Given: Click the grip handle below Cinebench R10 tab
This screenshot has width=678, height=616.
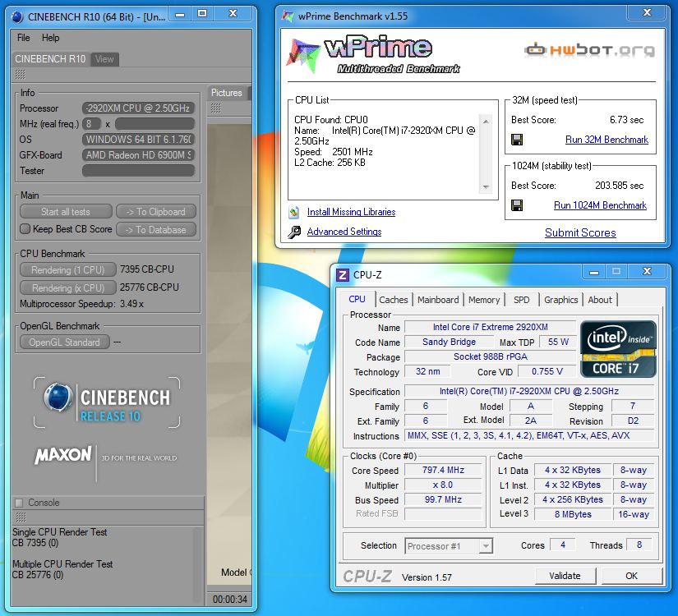Looking at the screenshot, I should coord(20,75).
